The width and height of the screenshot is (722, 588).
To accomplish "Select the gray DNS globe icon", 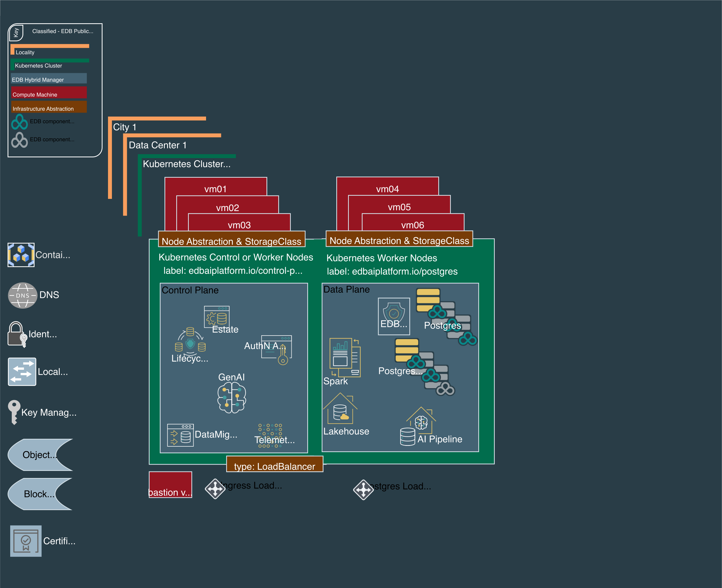I will [x=22, y=295].
